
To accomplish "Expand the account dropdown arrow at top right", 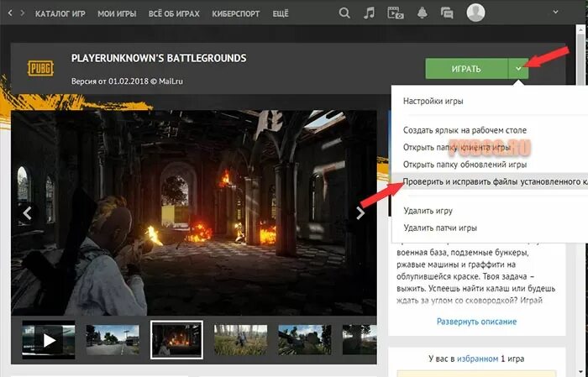I will tap(555, 12).
